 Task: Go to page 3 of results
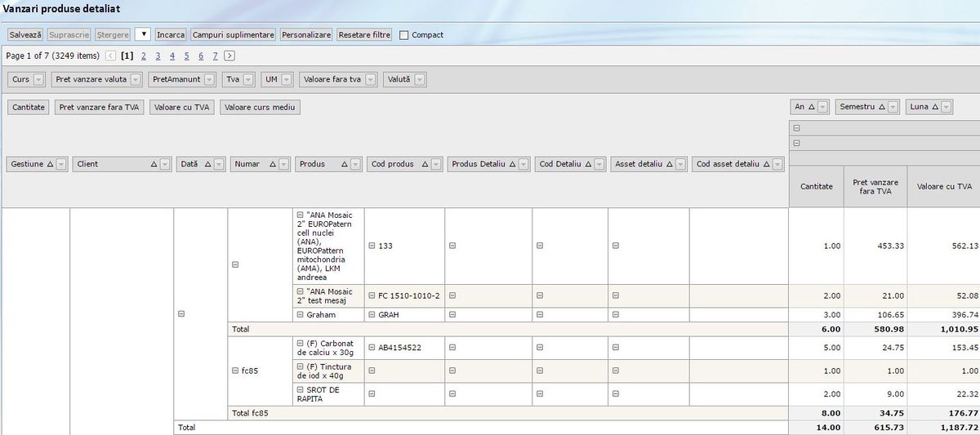point(158,56)
